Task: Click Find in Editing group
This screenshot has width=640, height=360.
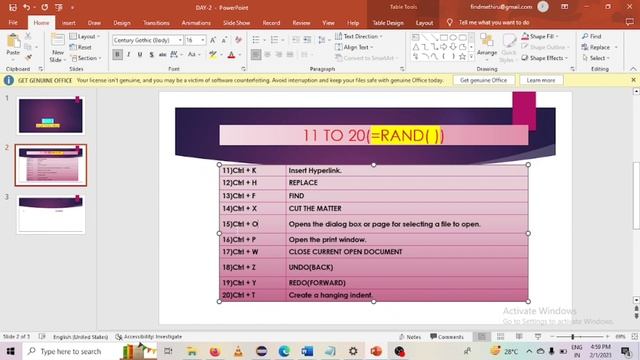Action: click(x=591, y=36)
